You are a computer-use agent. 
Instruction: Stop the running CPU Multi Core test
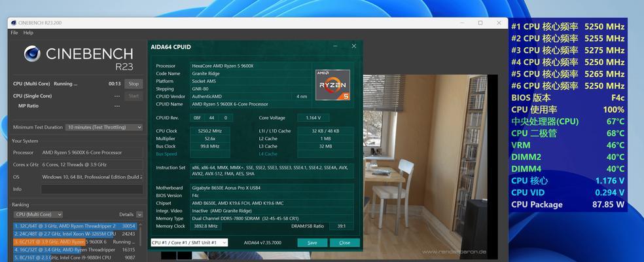tap(134, 84)
